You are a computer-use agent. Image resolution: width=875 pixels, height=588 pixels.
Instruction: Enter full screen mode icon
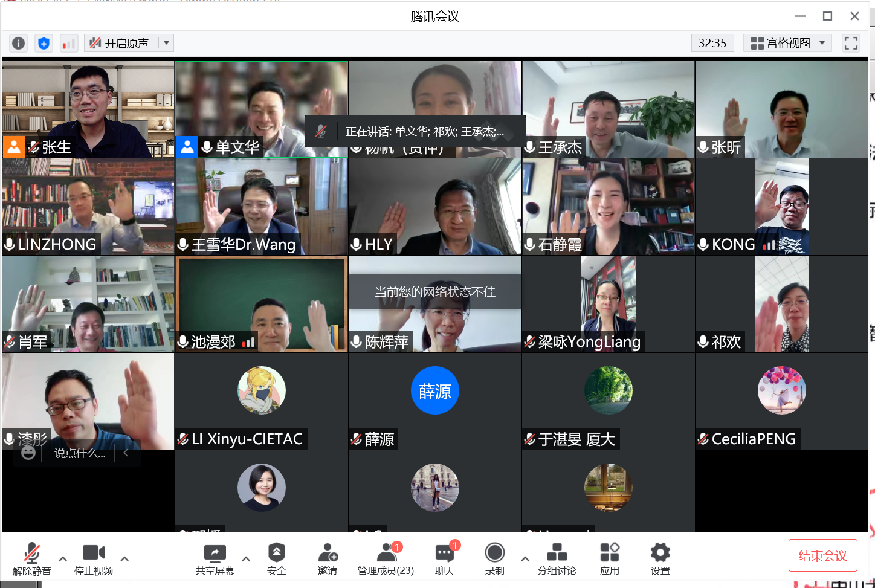point(851,43)
